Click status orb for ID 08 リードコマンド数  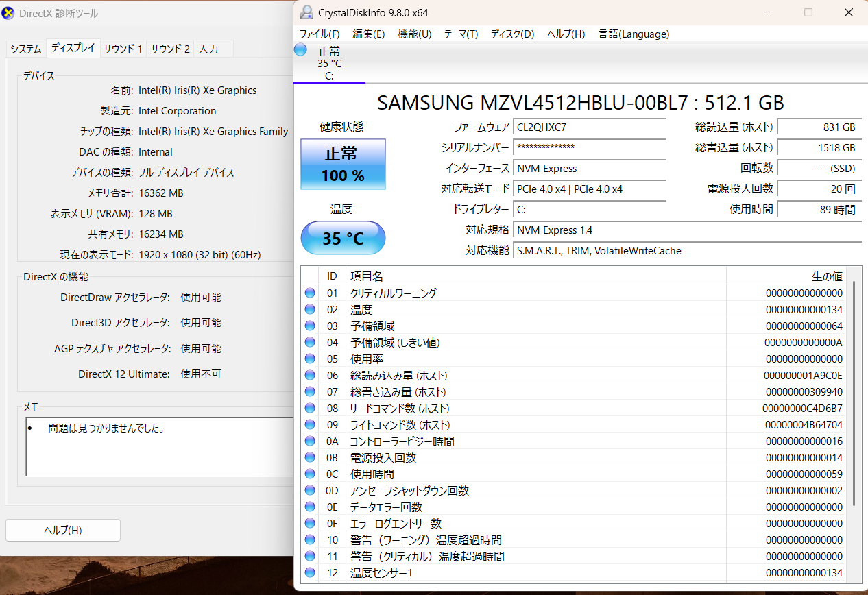click(310, 408)
